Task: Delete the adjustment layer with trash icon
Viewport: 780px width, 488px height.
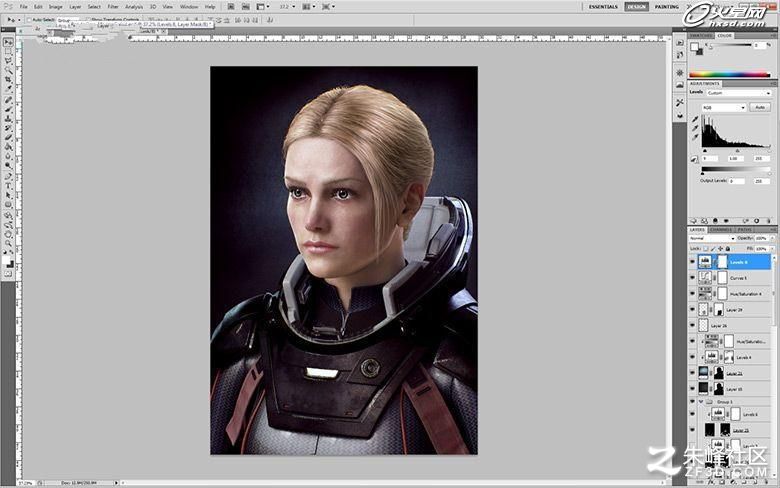Action: click(x=768, y=220)
